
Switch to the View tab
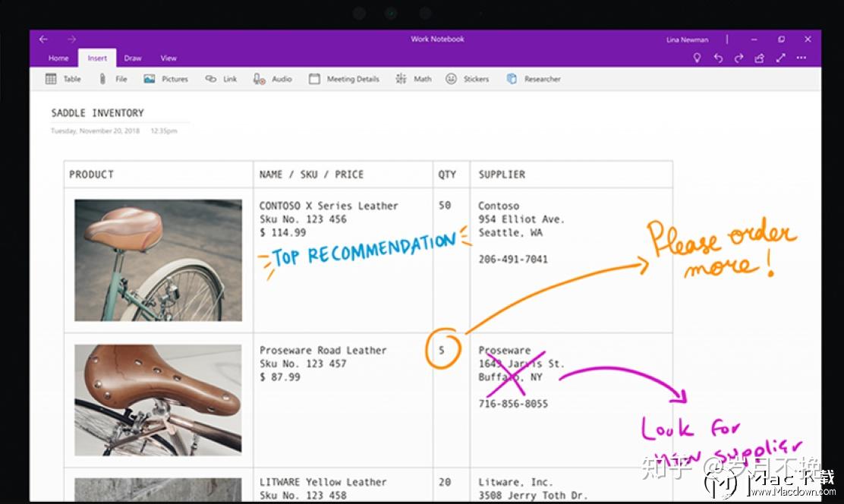click(x=168, y=58)
